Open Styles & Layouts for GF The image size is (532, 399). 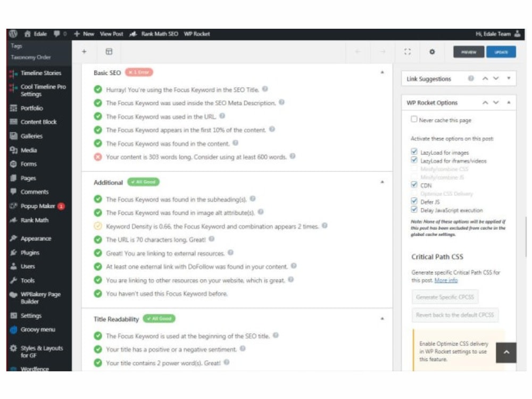point(41,352)
